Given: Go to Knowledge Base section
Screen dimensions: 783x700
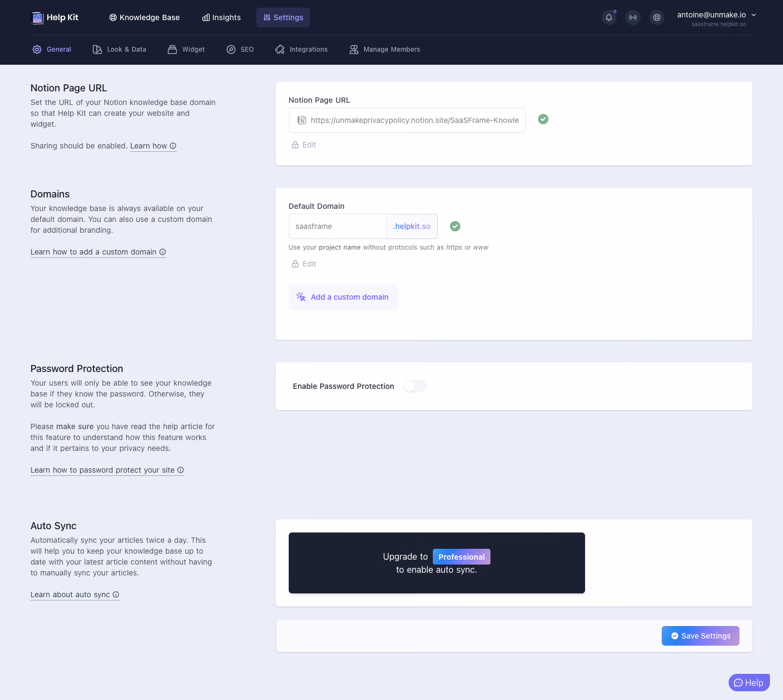Looking at the screenshot, I should pos(144,17).
